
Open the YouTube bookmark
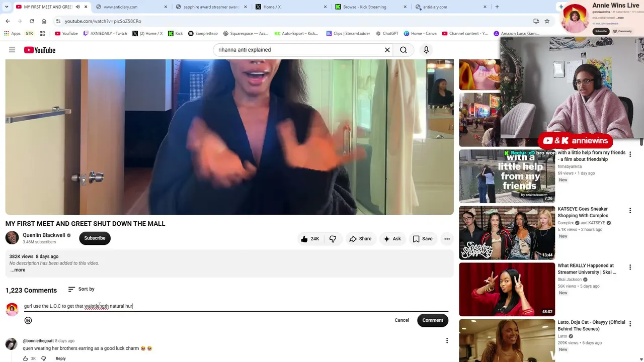pyautogui.click(x=66, y=34)
